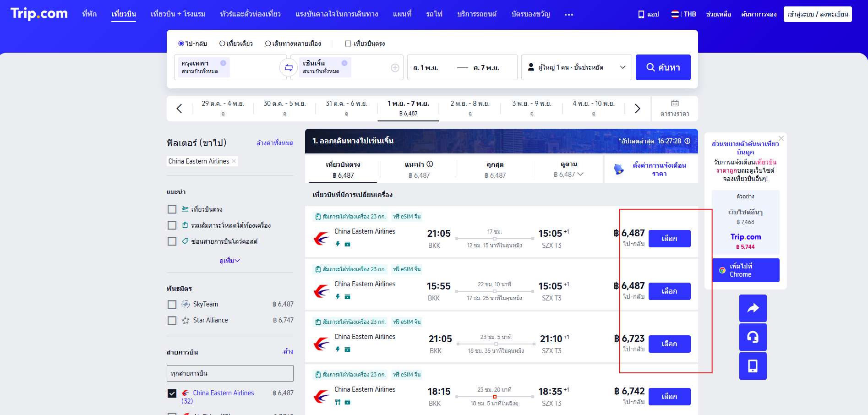Viewport: 868px width, 415px height.
Task: Open the Trains menu item
Action: click(434, 14)
